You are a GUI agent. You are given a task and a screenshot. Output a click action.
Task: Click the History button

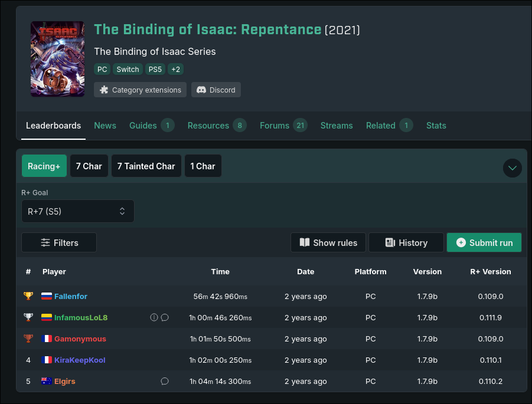(406, 242)
